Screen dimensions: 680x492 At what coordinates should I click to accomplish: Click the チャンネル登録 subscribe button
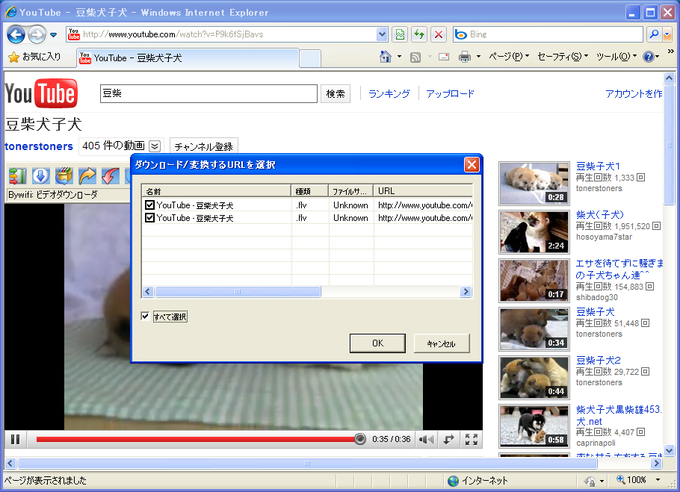(x=204, y=147)
